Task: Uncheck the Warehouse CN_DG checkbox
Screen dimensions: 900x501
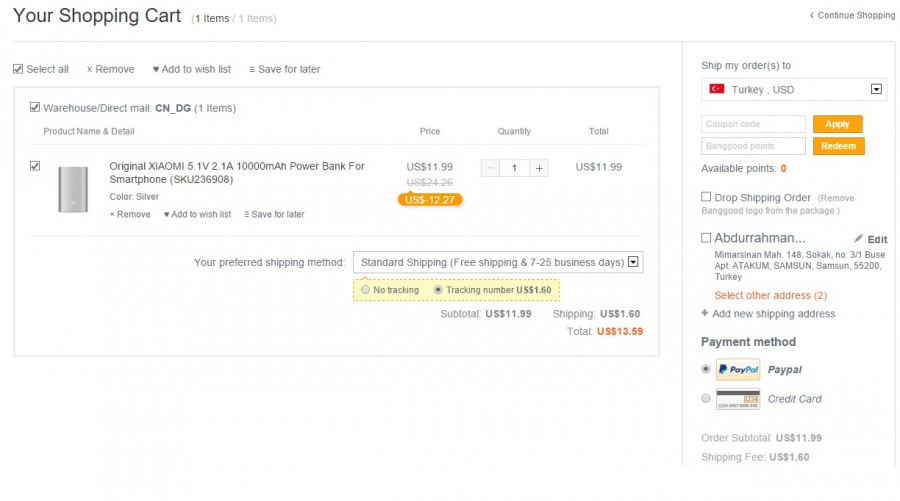Action: click(x=35, y=107)
